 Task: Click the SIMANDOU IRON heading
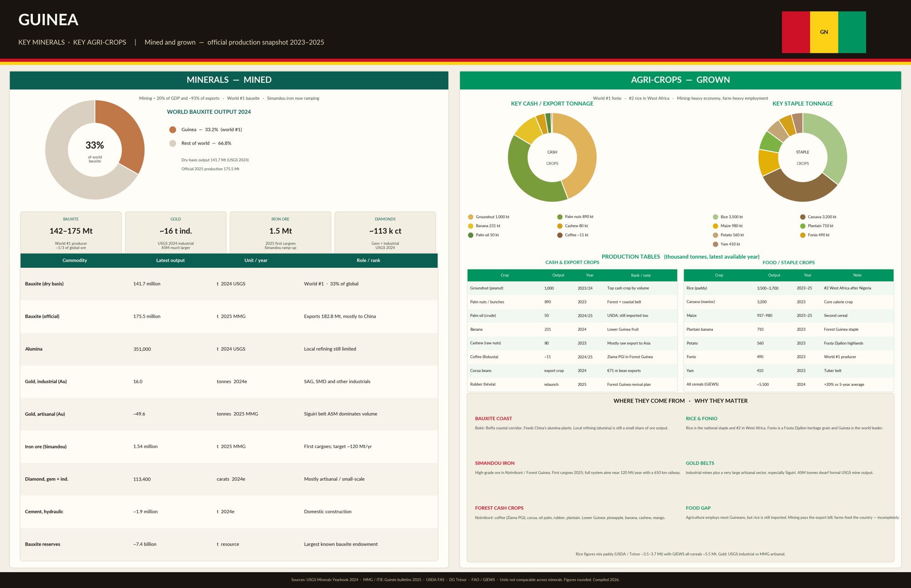495,463
